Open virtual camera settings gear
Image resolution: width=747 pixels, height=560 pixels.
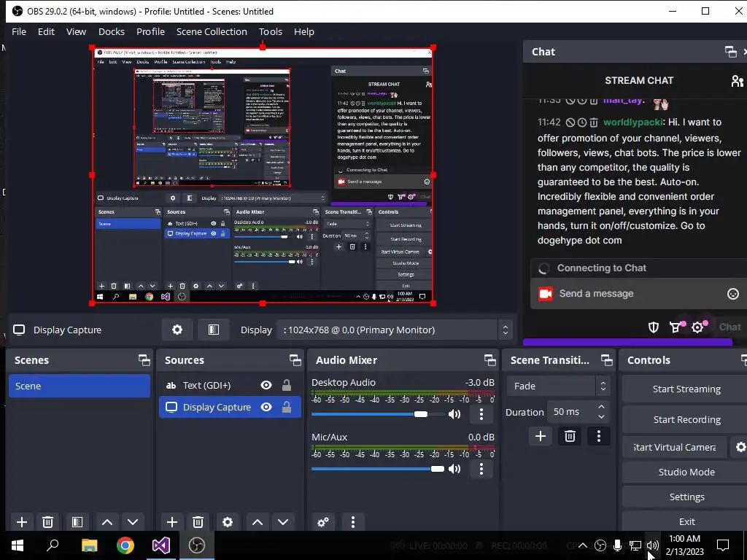[x=740, y=447]
